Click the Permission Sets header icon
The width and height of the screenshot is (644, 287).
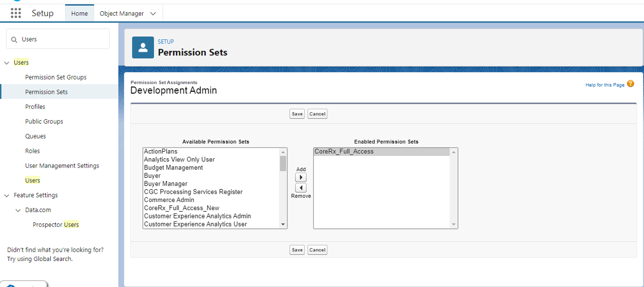(143, 47)
